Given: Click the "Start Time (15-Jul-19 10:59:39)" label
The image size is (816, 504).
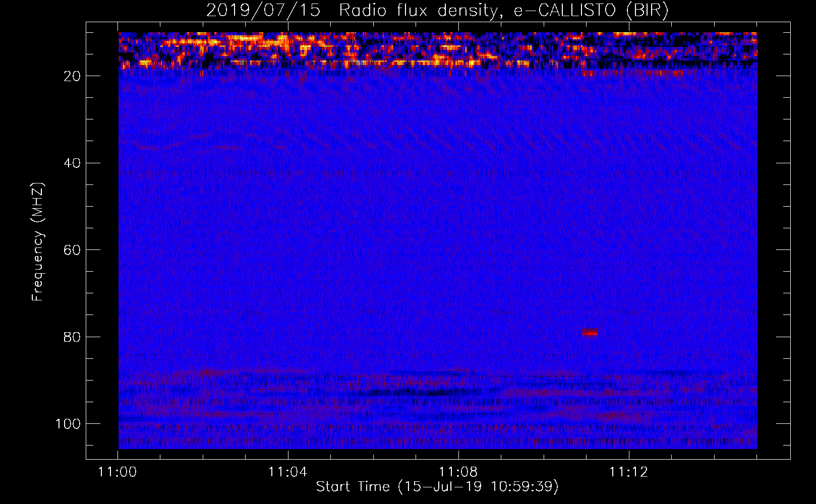Looking at the screenshot, I should tap(437, 487).
